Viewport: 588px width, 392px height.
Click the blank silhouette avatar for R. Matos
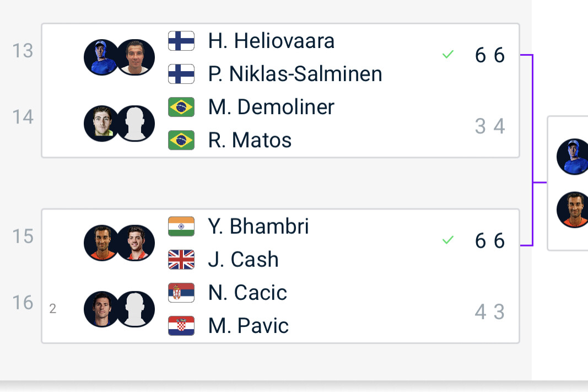click(136, 123)
